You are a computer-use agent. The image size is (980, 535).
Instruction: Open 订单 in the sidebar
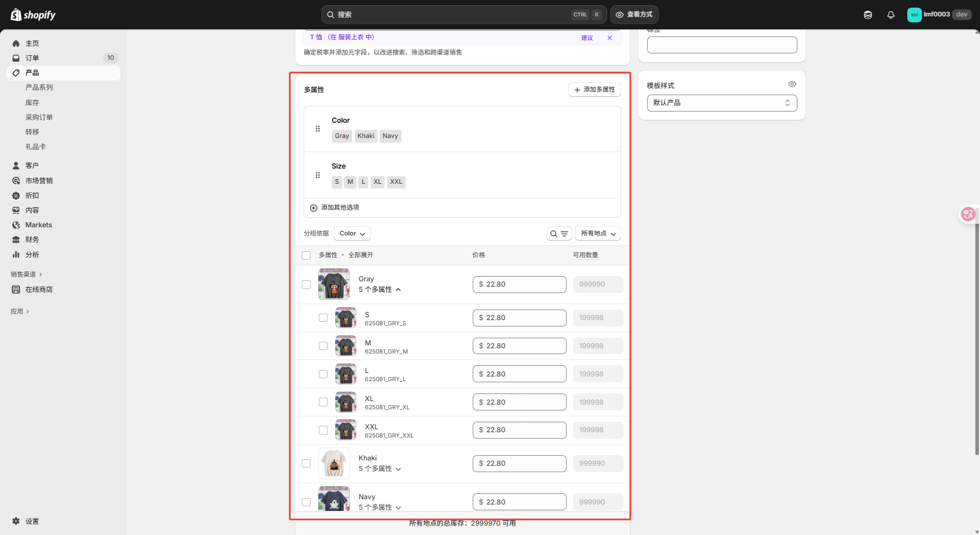pyautogui.click(x=32, y=58)
